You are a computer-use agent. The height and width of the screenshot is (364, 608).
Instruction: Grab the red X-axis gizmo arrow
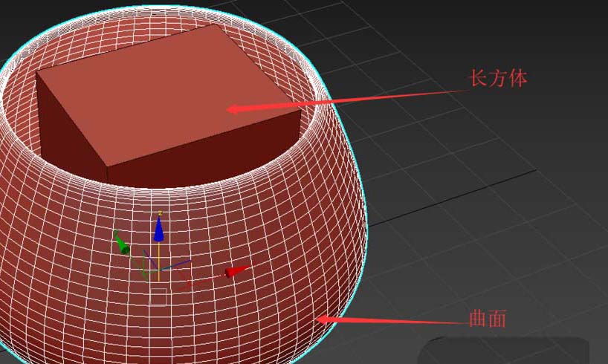tap(237, 271)
